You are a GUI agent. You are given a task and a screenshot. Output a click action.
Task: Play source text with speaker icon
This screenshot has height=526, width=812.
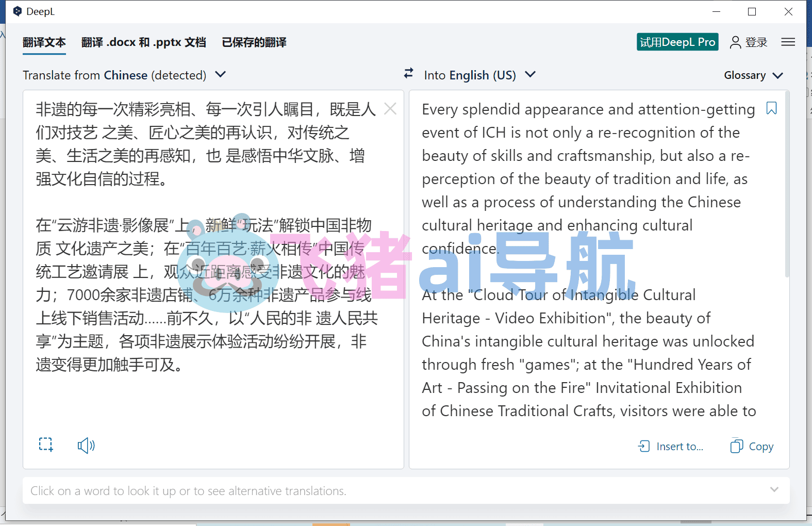tap(86, 445)
